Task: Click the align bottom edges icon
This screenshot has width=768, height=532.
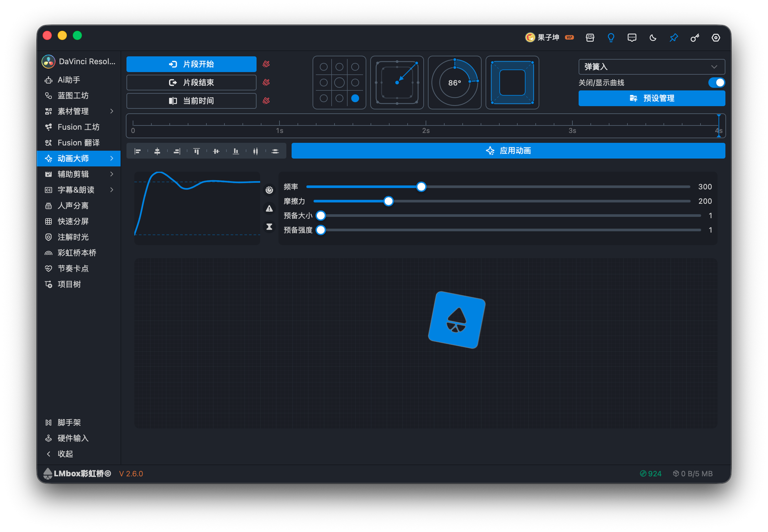Action: (x=236, y=151)
